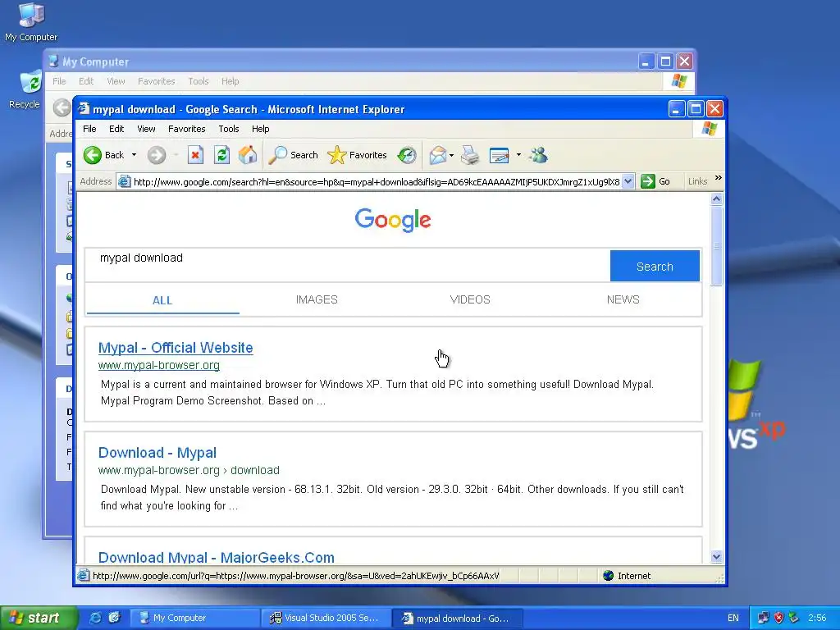Open the Help menu in Internet Explorer

tap(260, 129)
